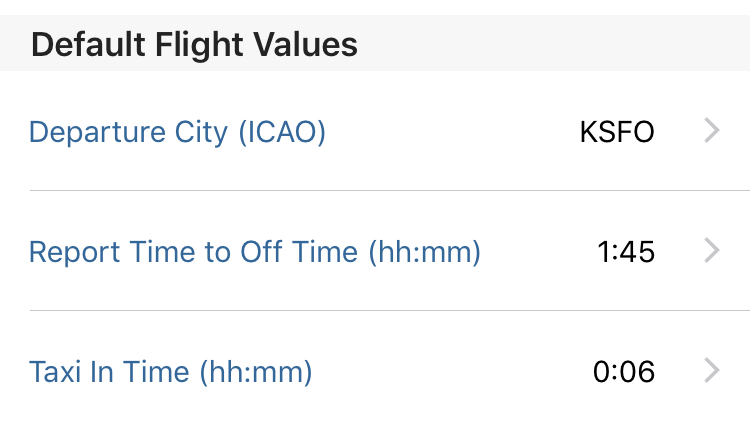Click blank space between Taxi In label and 0:06
This screenshot has height=430, width=750.
coord(452,372)
